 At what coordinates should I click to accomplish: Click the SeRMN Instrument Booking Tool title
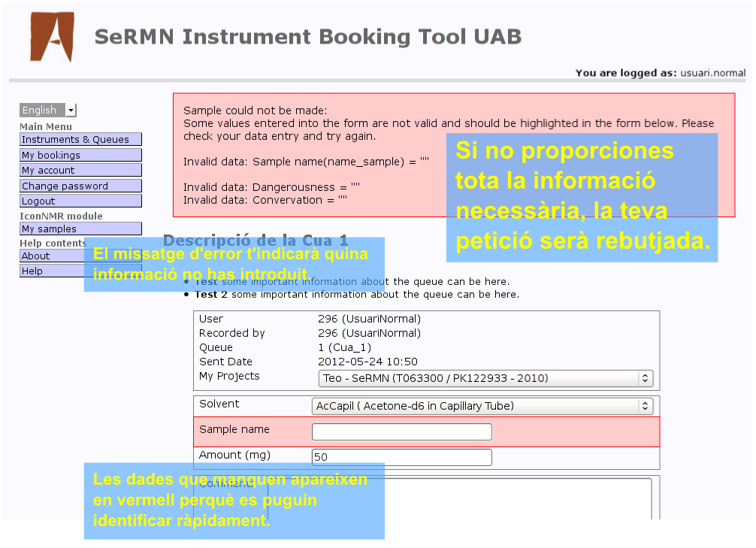click(x=308, y=37)
